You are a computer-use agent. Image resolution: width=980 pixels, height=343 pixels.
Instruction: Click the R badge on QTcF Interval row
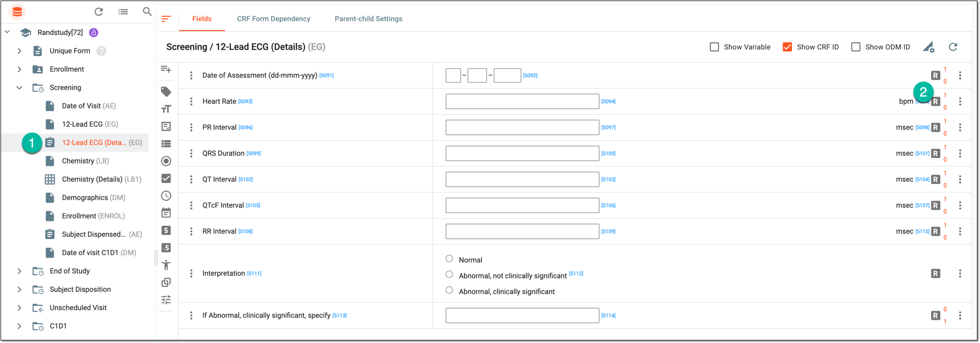(x=936, y=205)
